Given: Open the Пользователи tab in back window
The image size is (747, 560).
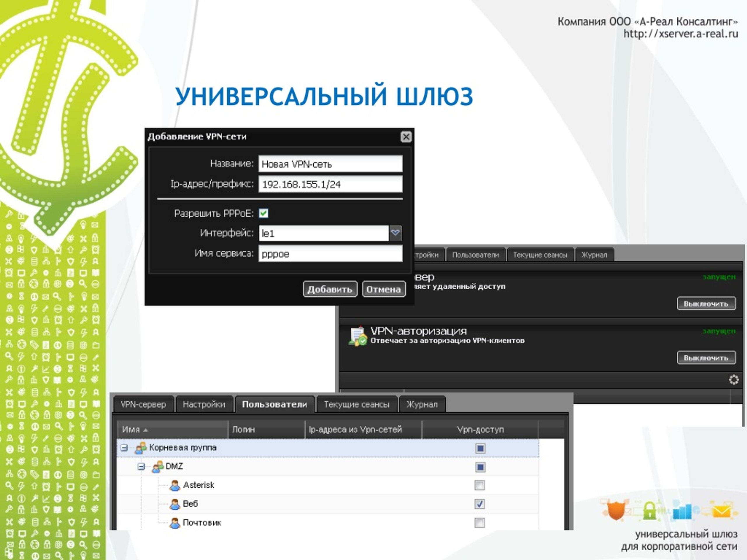Looking at the screenshot, I should tap(476, 255).
